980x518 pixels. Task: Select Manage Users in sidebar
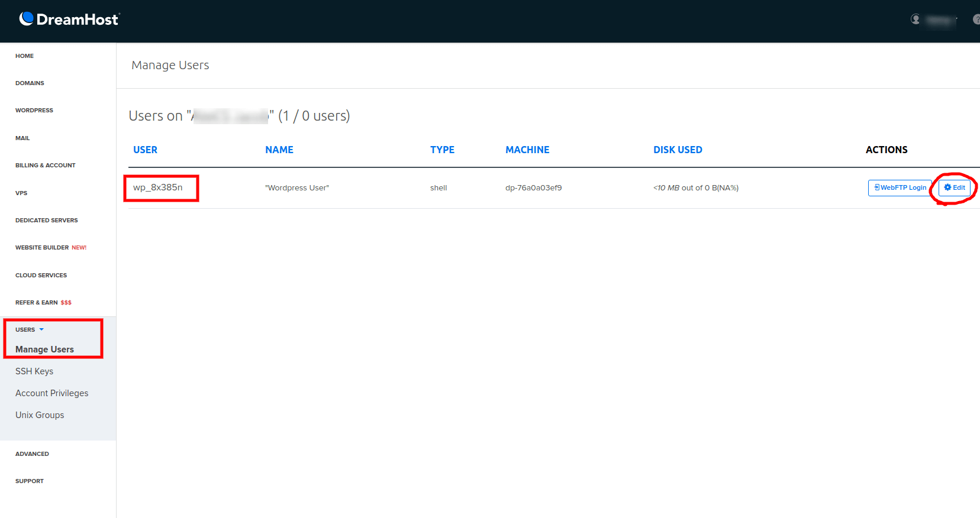pos(44,349)
